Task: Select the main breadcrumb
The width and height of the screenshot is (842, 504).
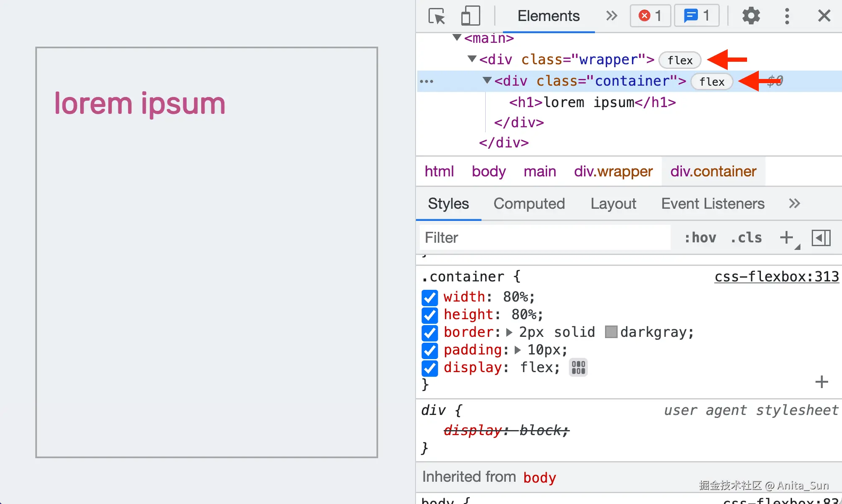Action: point(540,171)
